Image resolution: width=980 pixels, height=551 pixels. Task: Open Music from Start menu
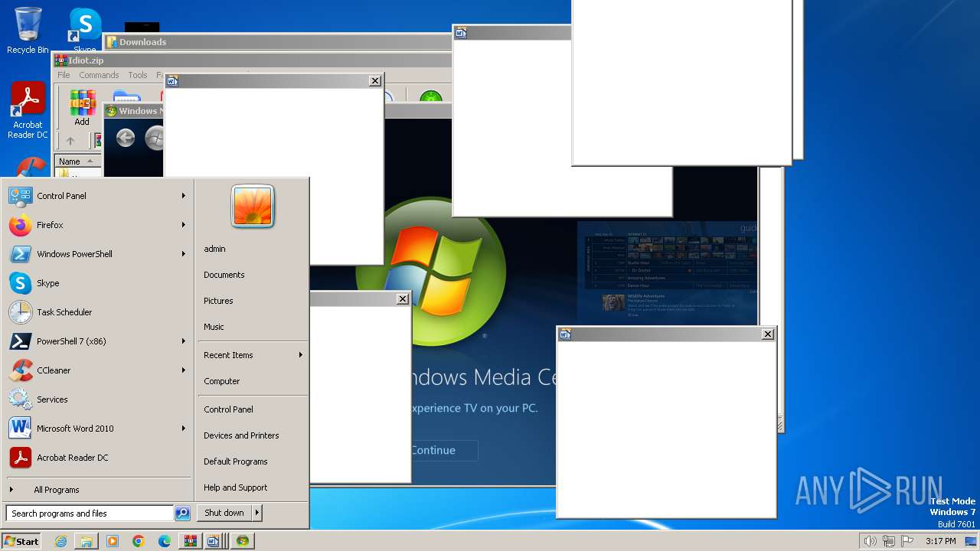(x=253, y=327)
